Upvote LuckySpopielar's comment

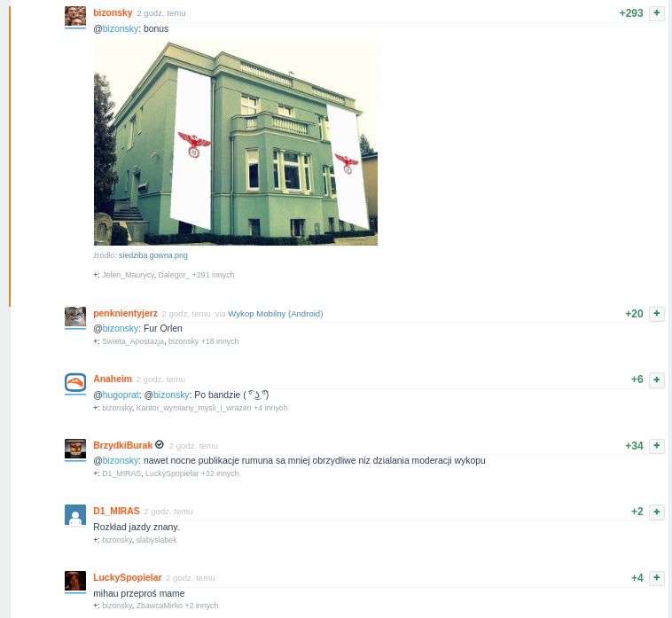coord(657,578)
